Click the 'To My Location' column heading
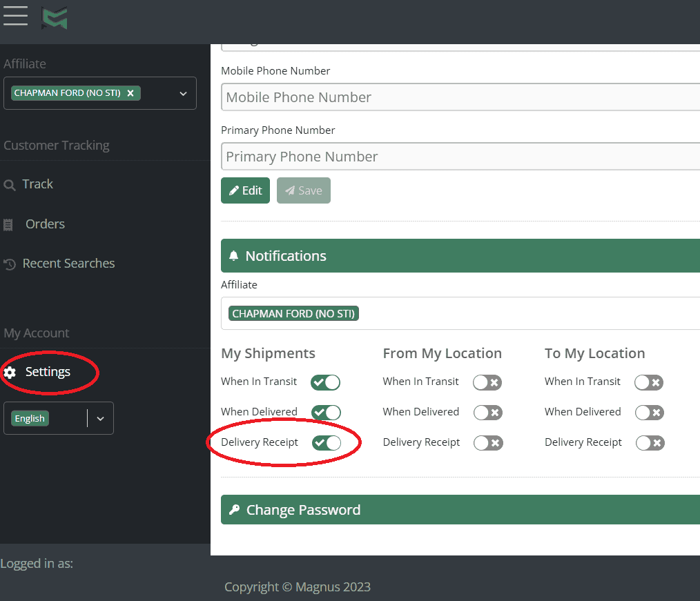This screenshot has width=700, height=601. (x=594, y=353)
